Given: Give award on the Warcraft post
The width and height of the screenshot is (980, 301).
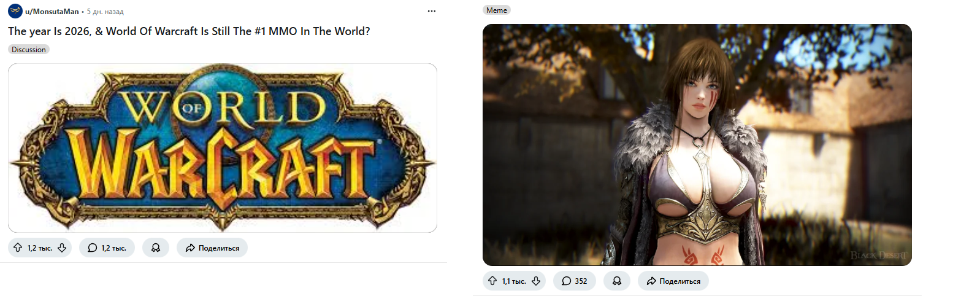Looking at the screenshot, I should (156, 248).
